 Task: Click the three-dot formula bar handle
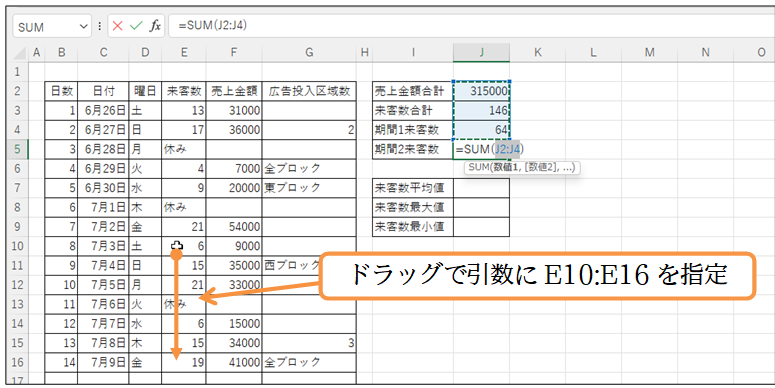pyautogui.click(x=100, y=26)
